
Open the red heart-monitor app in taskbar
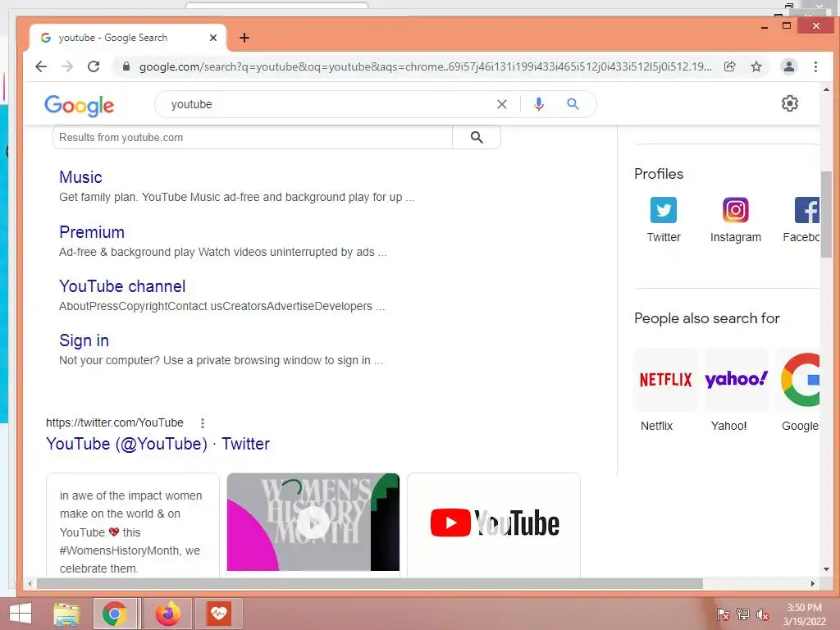pyautogui.click(x=218, y=614)
